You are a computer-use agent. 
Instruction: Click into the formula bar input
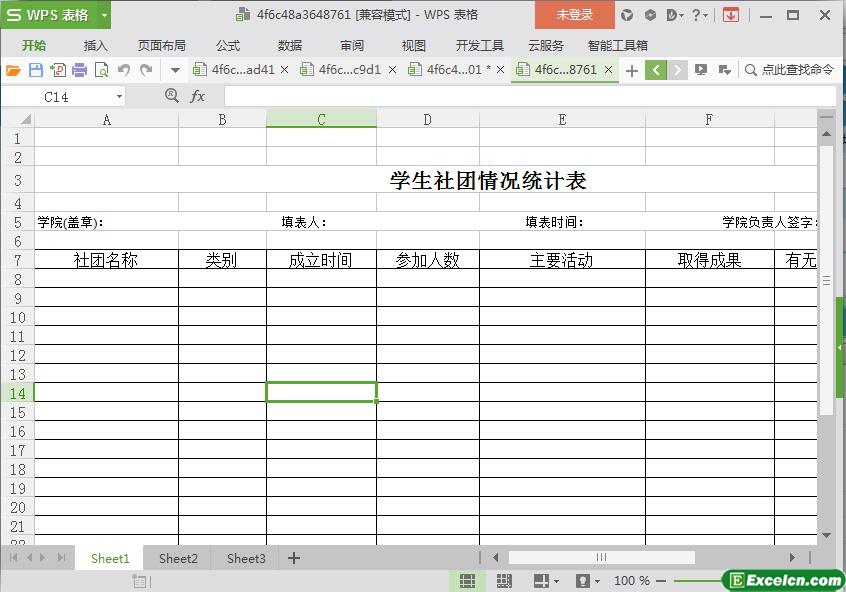pyautogui.click(x=530, y=97)
